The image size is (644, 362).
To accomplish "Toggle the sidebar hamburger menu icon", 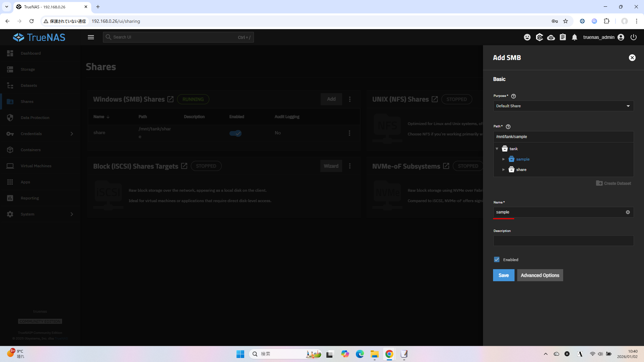I will coord(91,37).
